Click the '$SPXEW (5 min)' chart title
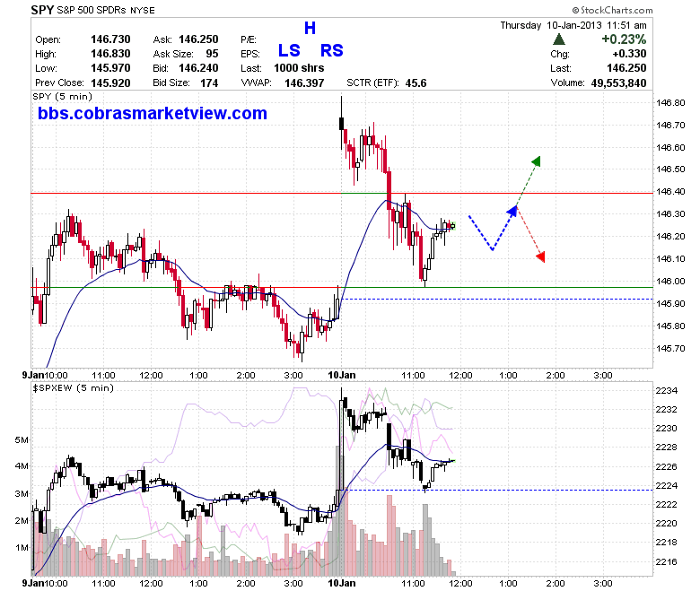700x591 pixels. coord(73,387)
